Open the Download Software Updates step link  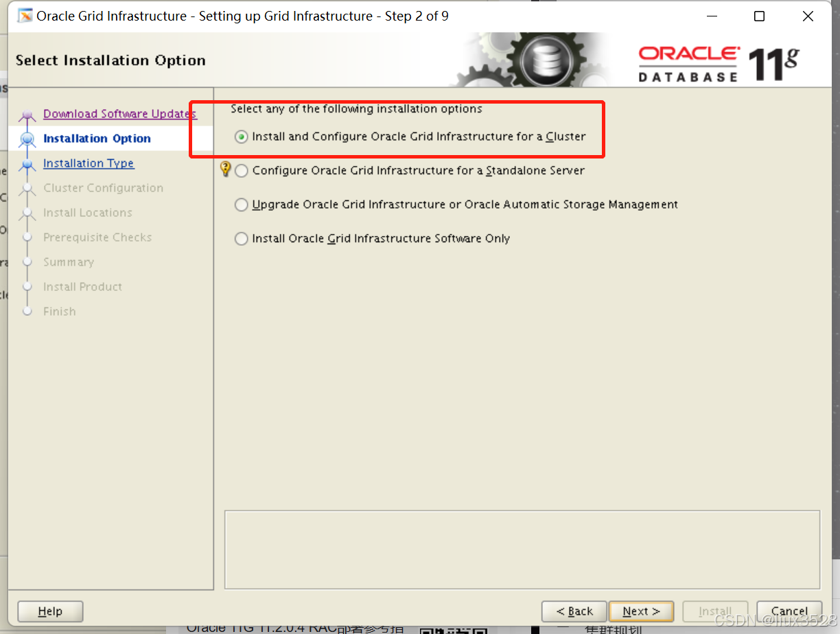point(120,114)
